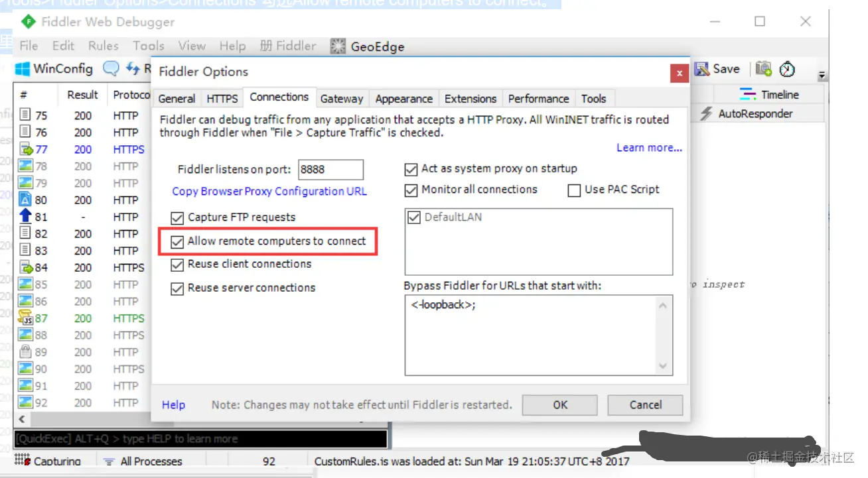Select session 87 JavaScript icon

click(25, 318)
